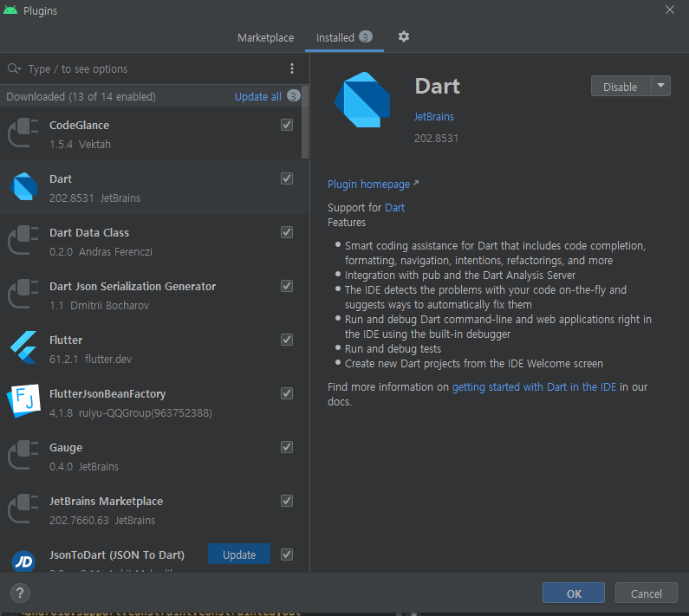Viewport: 689px width, 616px height.
Task: Click the Disable button for Dart
Action: point(620,87)
